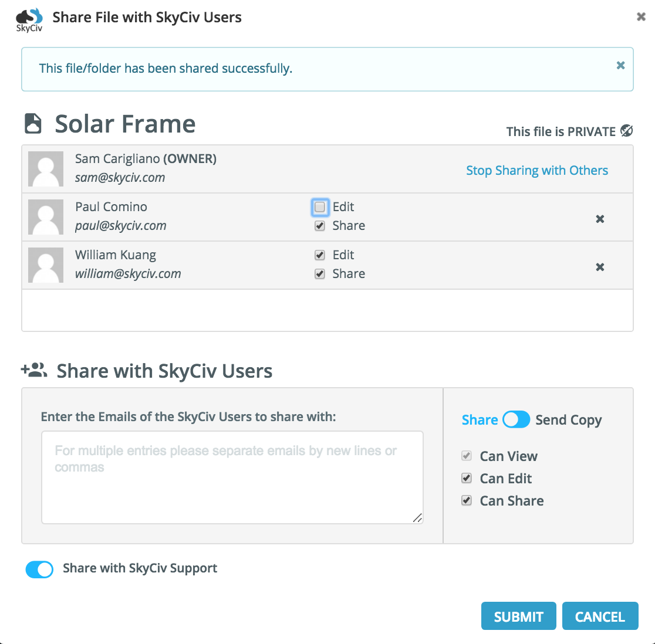Click the SUBMIT button
This screenshot has width=655, height=644.
pos(518,616)
